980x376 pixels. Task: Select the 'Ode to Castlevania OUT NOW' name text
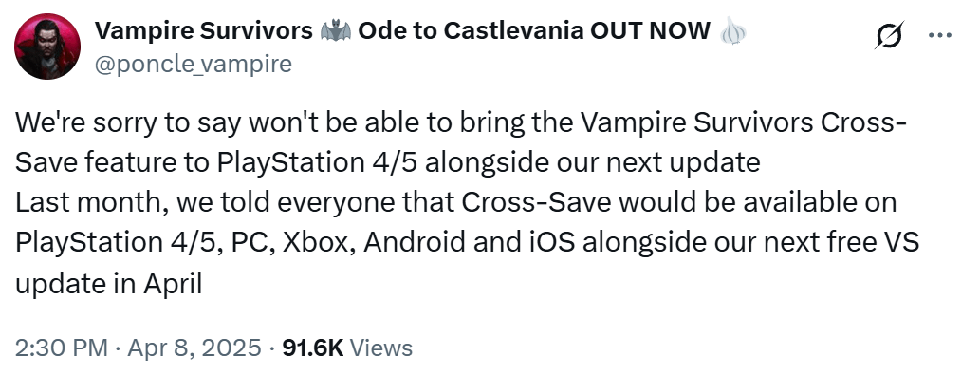click(534, 30)
